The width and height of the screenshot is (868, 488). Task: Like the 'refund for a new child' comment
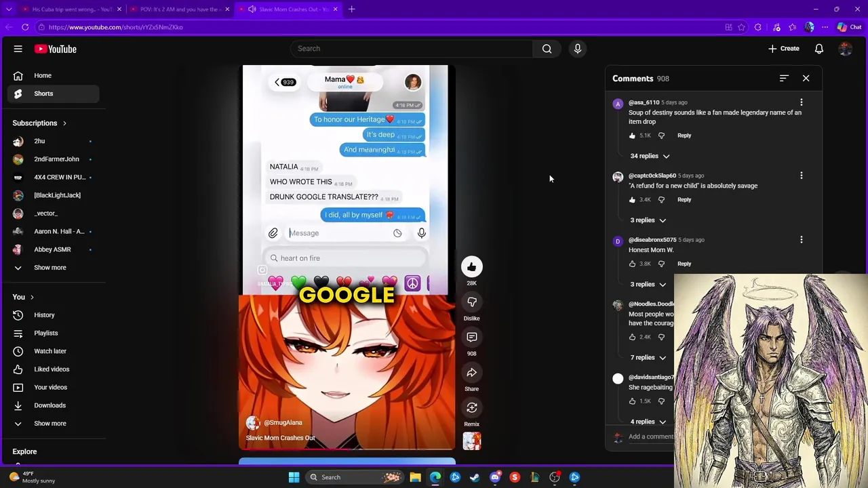coord(633,200)
